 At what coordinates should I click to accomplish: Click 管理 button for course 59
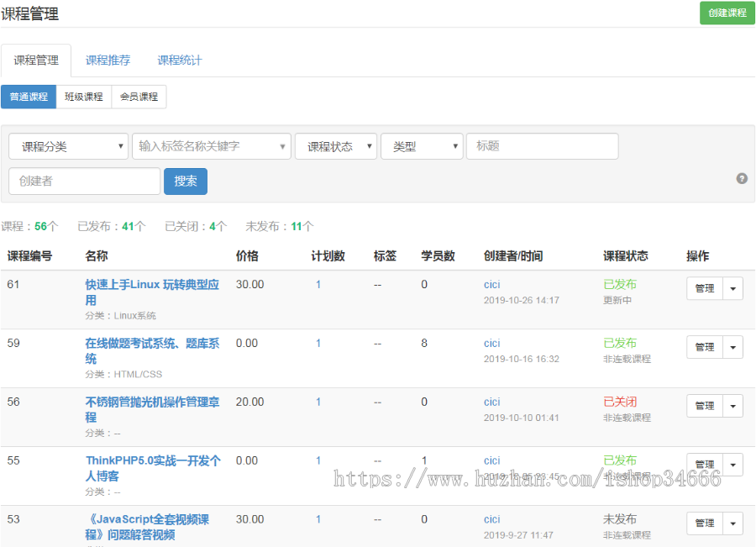pos(704,346)
